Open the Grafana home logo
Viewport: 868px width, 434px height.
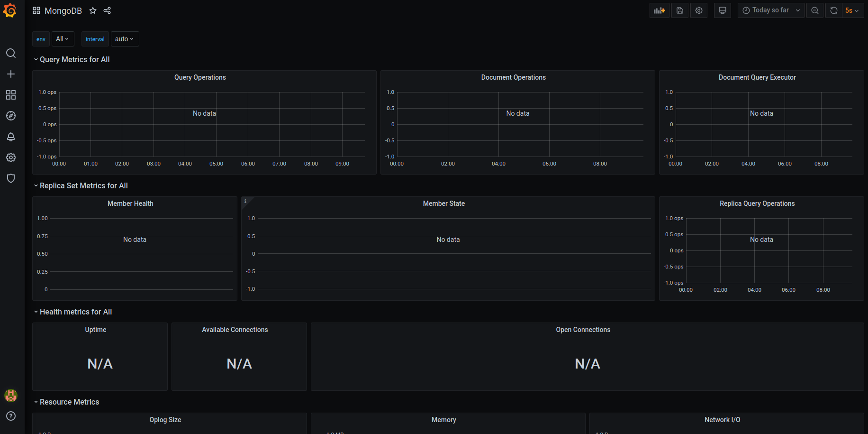coord(10,10)
